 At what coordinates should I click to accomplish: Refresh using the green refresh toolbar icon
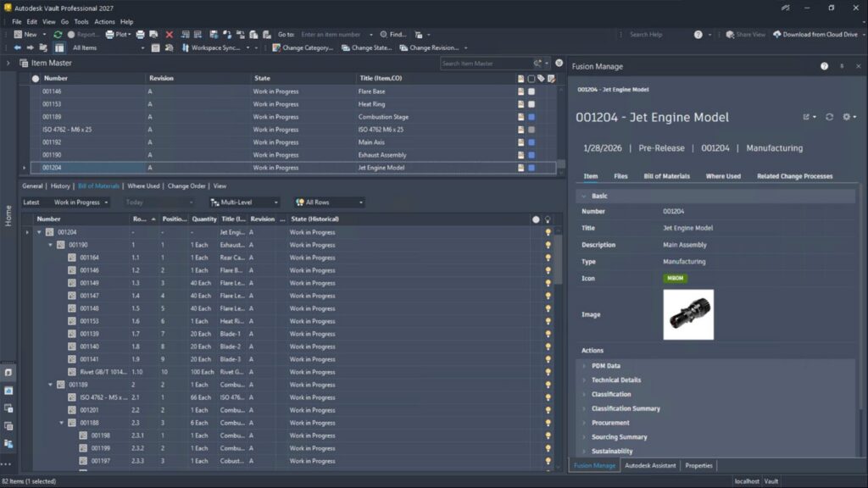click(56, 36)
